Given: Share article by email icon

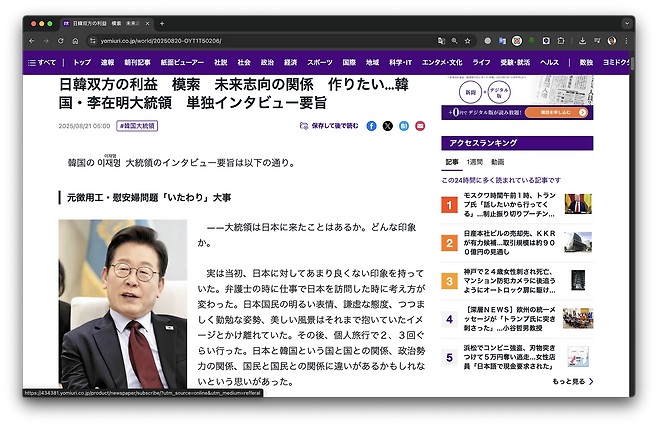Looking at the screenshot, I should pyautogui.click(x=420, y=126).
